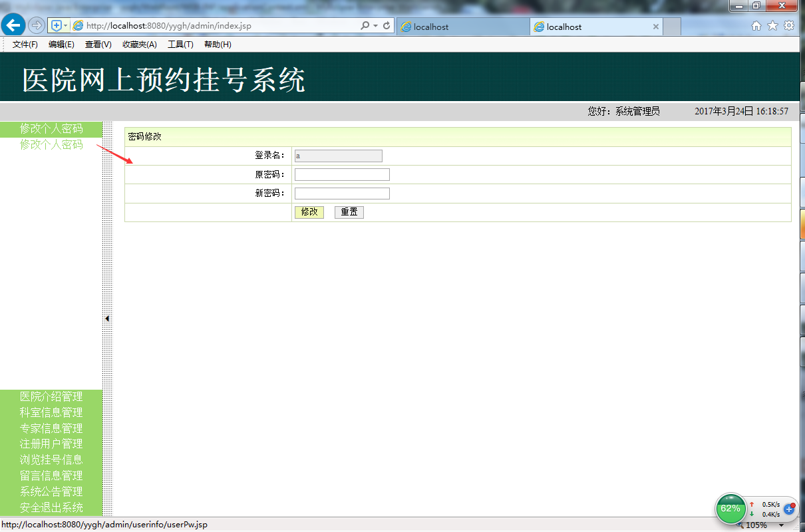Expand the 科室信息管理 sidebar section
The image size is (805, 532).
[51, 413]
